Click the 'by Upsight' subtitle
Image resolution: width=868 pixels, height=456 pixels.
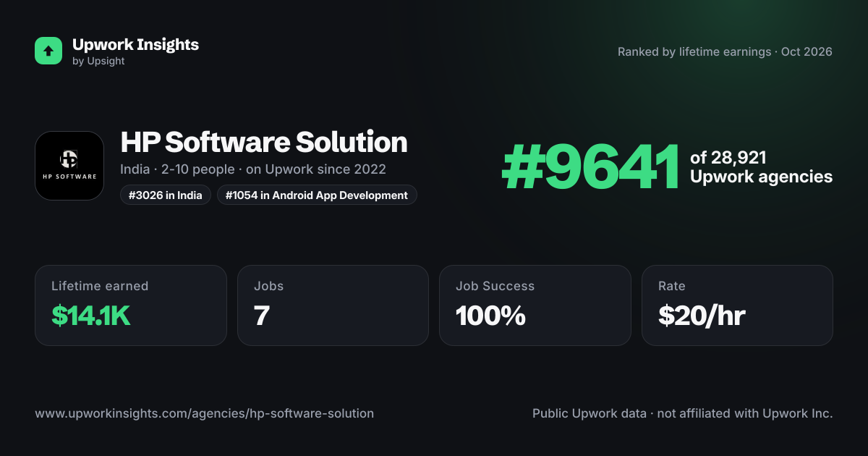[98, 62]
